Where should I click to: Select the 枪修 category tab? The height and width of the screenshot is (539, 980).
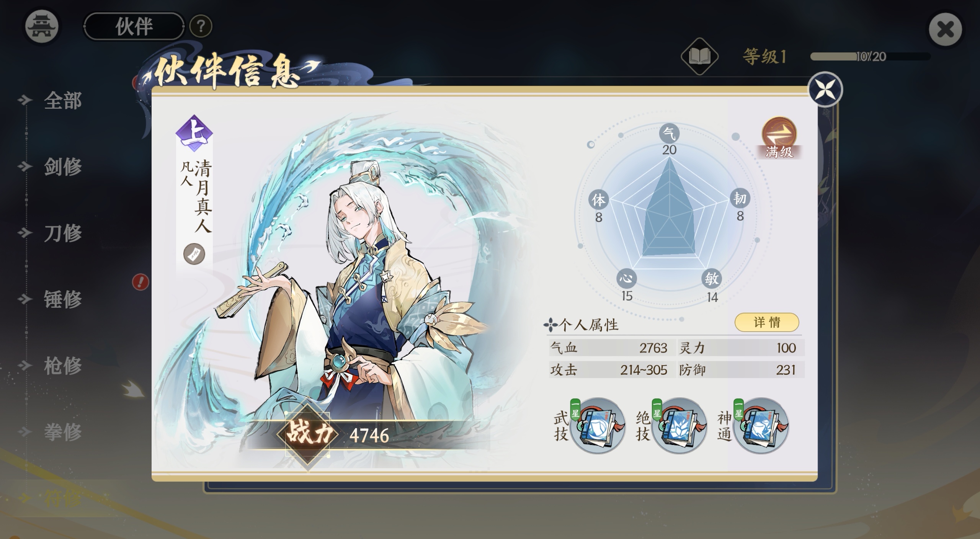point(63,366)
